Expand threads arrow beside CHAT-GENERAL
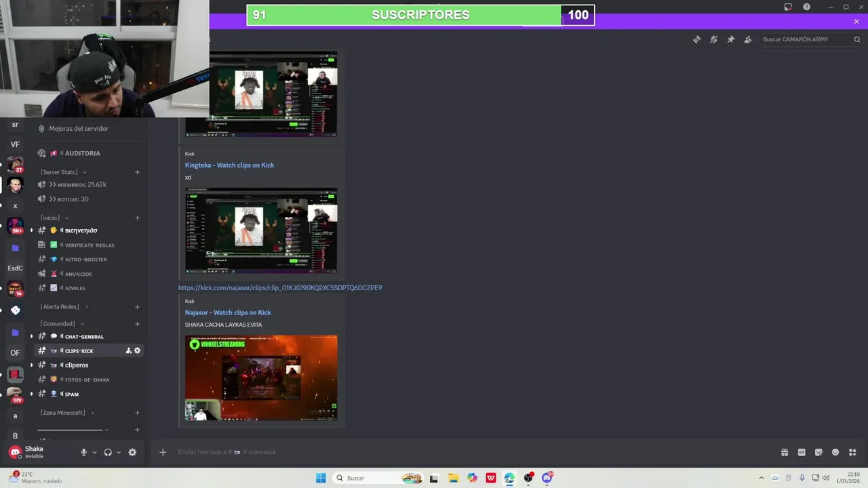Viewport: 868px width, 488px height. coord(31,336)
